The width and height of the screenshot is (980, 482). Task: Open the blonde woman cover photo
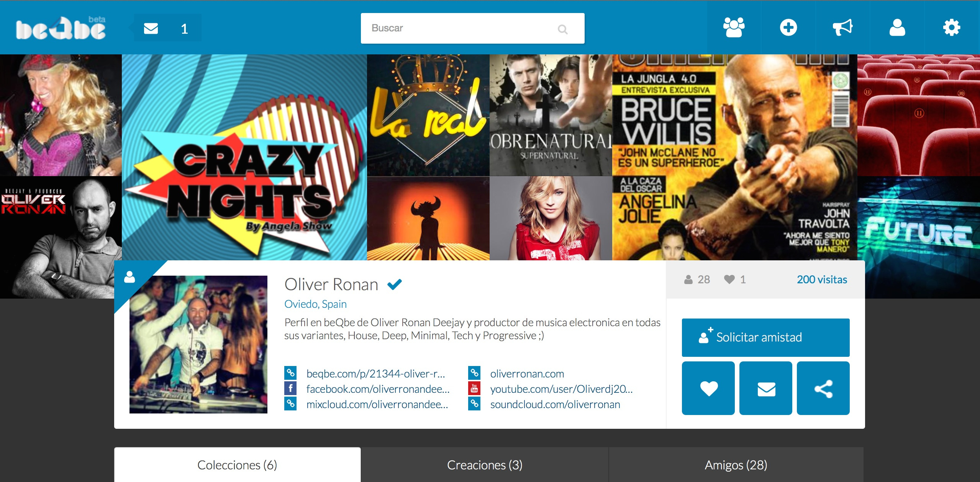pos(61,115)
